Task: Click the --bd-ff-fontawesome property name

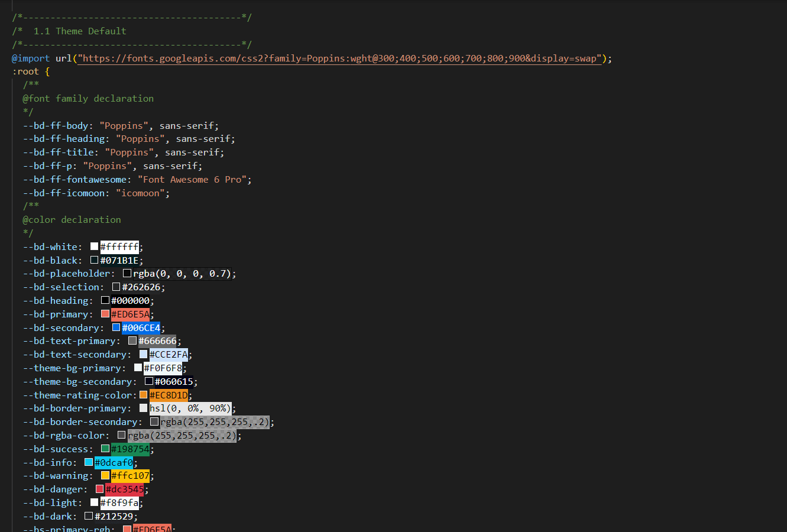Action: click(x=75, y=179)
